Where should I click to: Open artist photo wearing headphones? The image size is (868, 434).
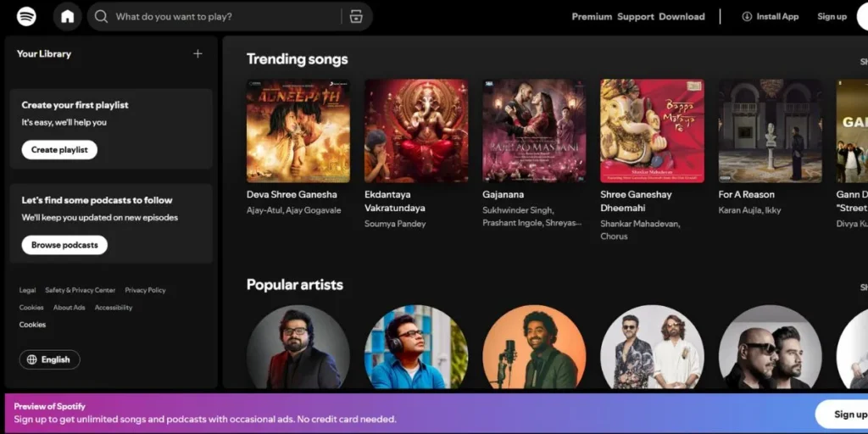click(416, 347)
